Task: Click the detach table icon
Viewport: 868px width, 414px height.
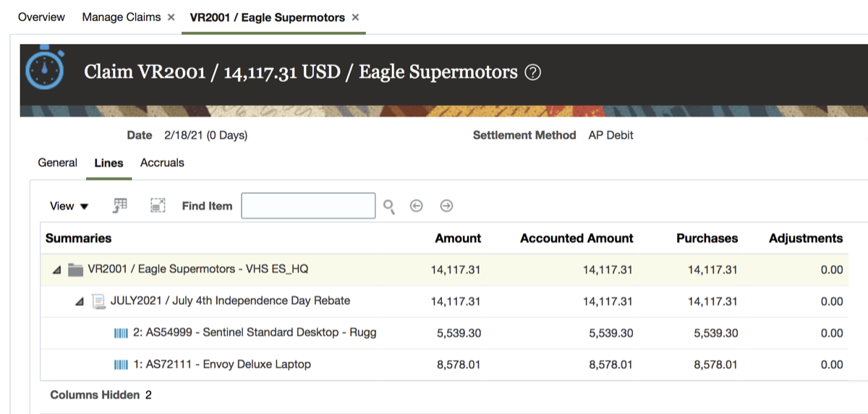Action: [158, 206]
